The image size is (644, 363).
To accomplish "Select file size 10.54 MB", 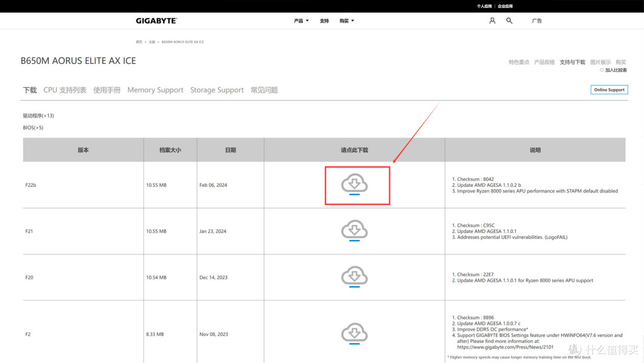I will click(x=156, y=278).
